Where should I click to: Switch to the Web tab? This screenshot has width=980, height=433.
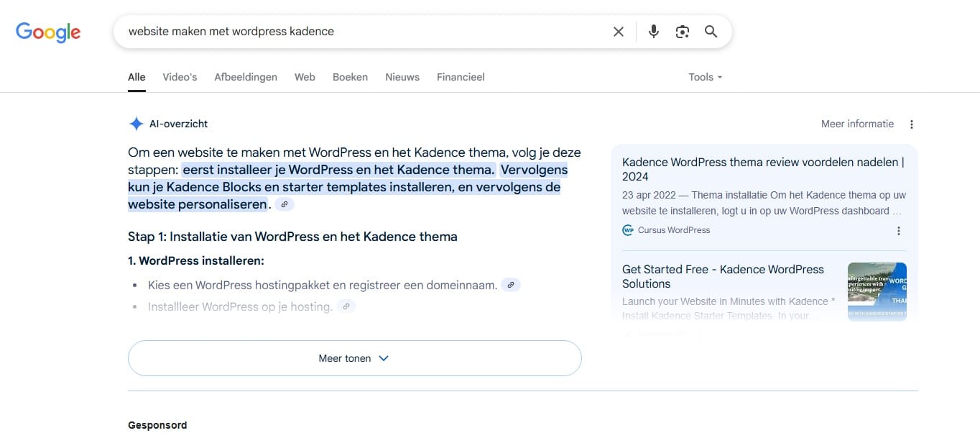pyautogui.click(x=305, y=77)
